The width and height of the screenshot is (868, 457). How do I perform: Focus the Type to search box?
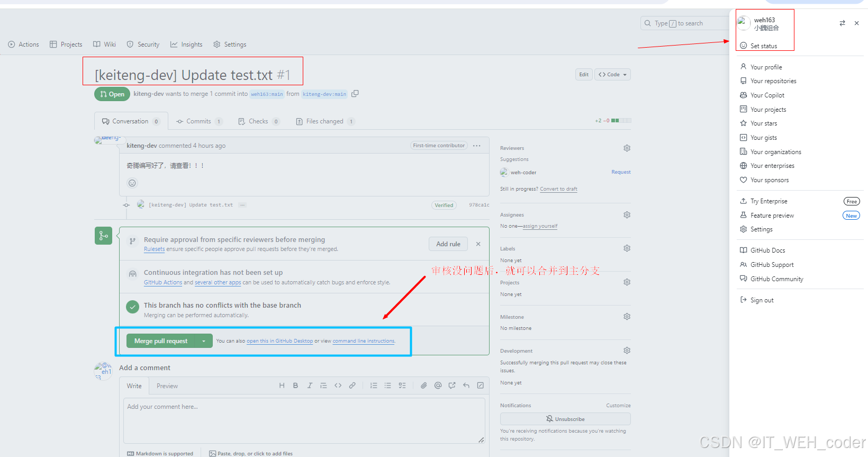(x=685, y=23)
